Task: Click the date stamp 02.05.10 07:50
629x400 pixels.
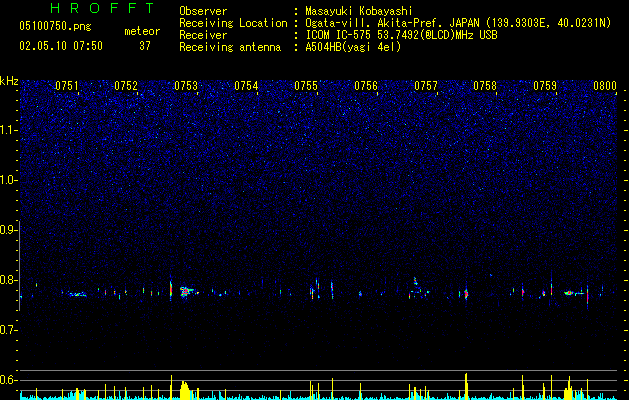Action: 61,46
